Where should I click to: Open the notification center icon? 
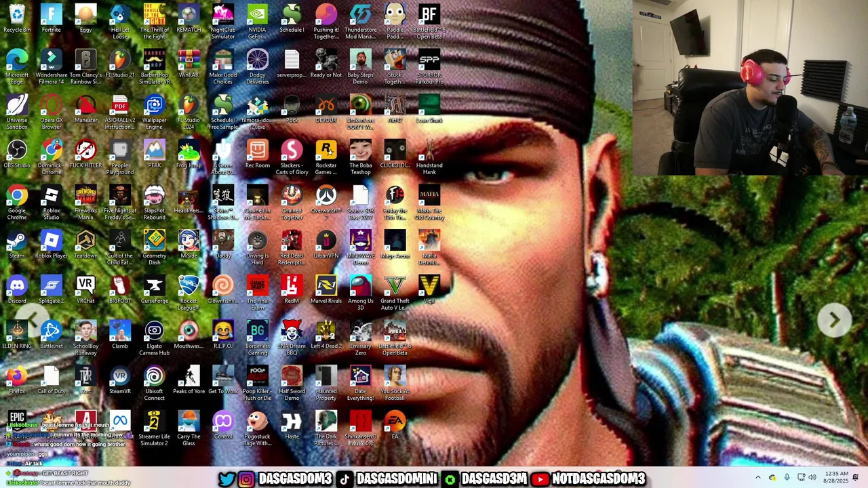856,478
